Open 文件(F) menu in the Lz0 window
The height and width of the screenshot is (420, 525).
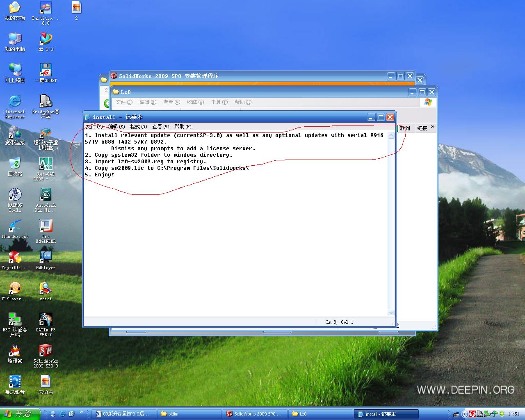click(124, 102)
